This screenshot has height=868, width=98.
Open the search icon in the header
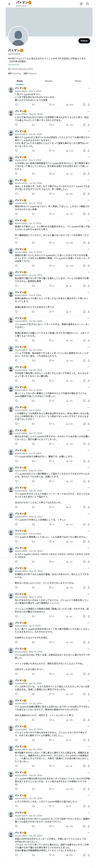point(88,4)
